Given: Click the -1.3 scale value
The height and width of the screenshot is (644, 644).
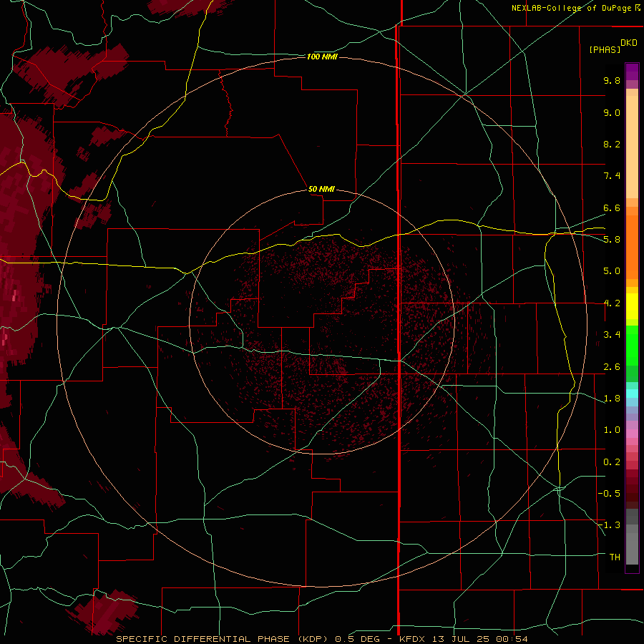Looking at the screenshot, I should coord(609,525).
